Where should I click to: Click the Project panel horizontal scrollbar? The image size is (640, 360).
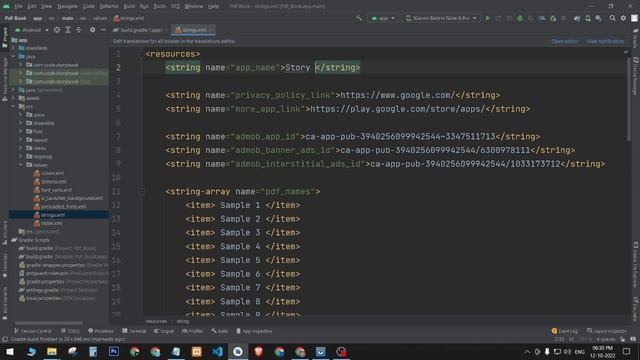click(48, 323)
